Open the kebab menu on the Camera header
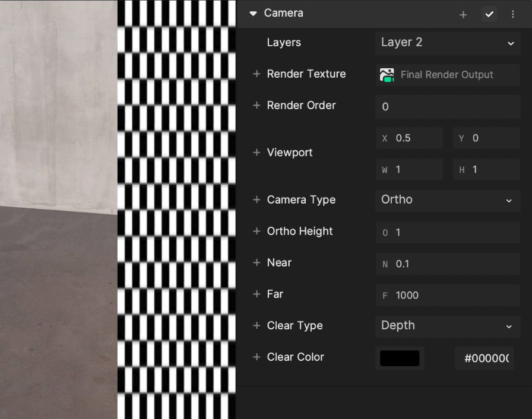Screen dimensions: 532x419 click(513, 14)
